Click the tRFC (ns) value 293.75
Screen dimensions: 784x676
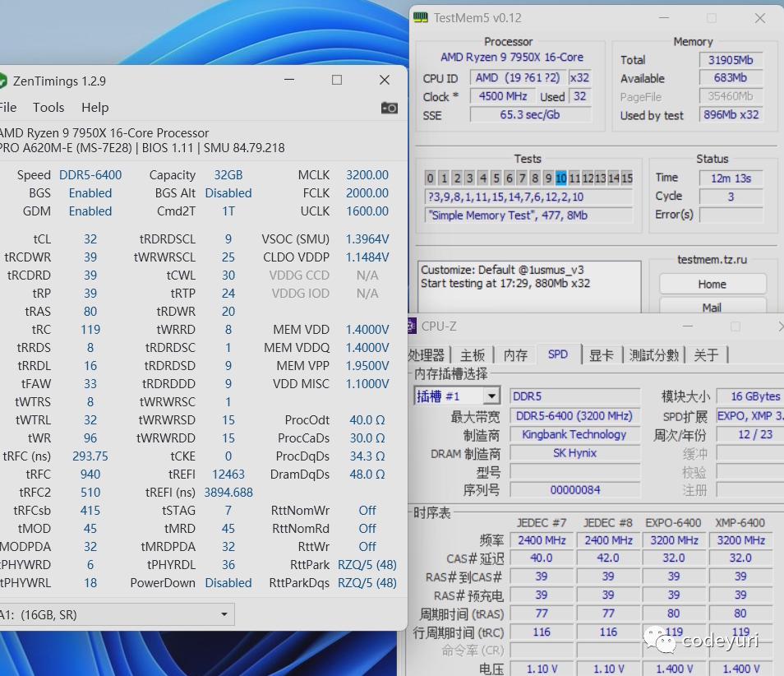[90, 456]
